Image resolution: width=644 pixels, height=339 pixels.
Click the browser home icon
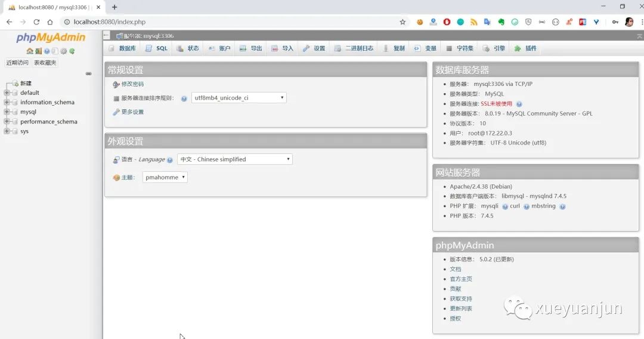[50, 21]
